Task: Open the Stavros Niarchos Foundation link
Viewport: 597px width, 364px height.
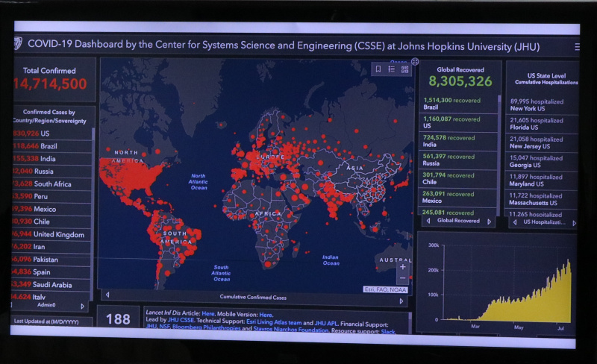Action: [x=291, y=330]
